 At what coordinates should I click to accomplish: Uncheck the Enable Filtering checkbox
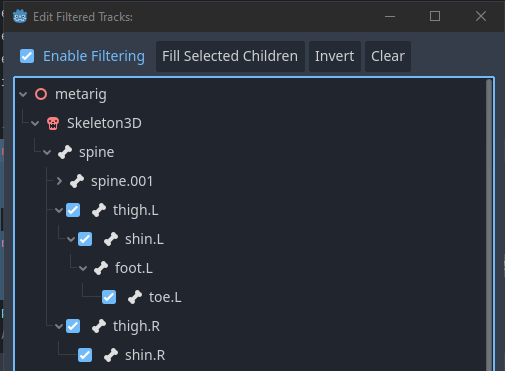pyautogui.click(x=27, y=56)
